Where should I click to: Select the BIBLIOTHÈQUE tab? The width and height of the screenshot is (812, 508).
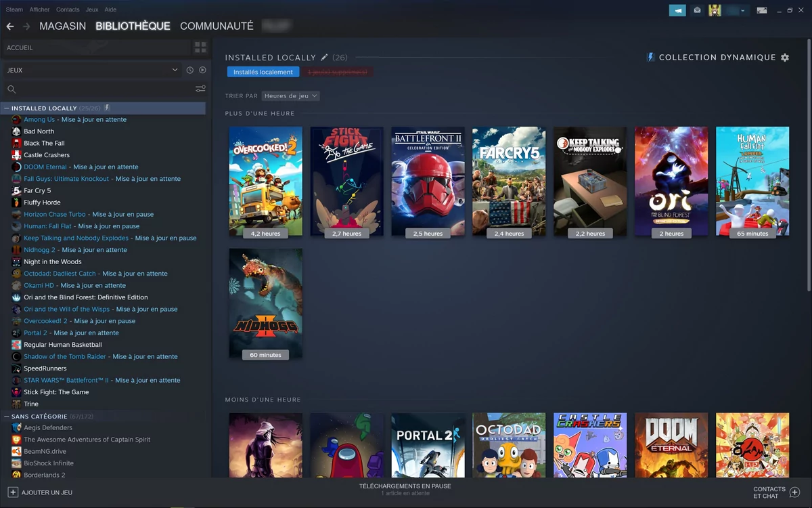133,26
